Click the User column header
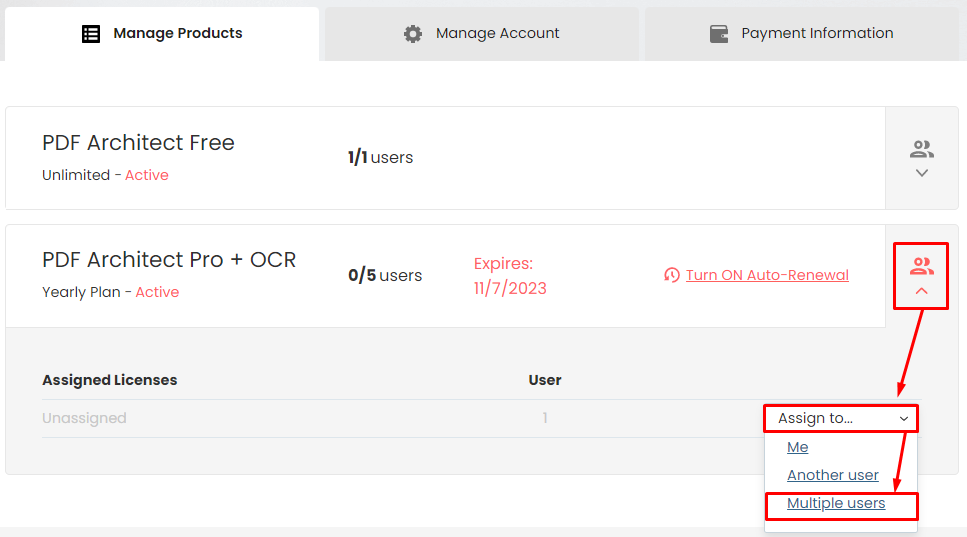The image size is (967, 537). point(545,380)
